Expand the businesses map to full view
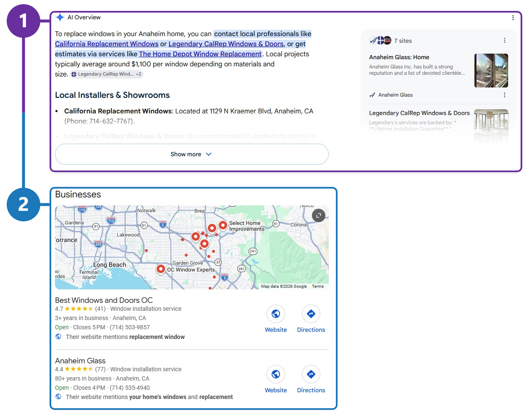This screenshot has width=529, height=420. click(x=319, y=215)
